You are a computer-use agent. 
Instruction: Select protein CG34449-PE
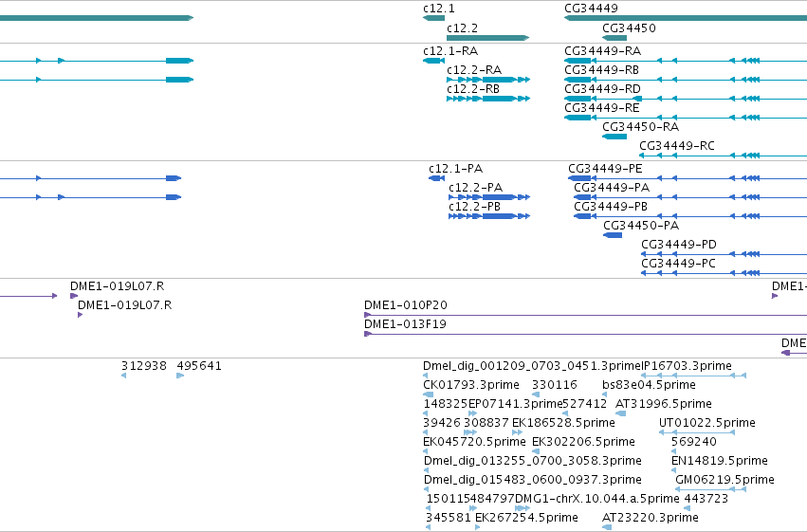(605, 169)
